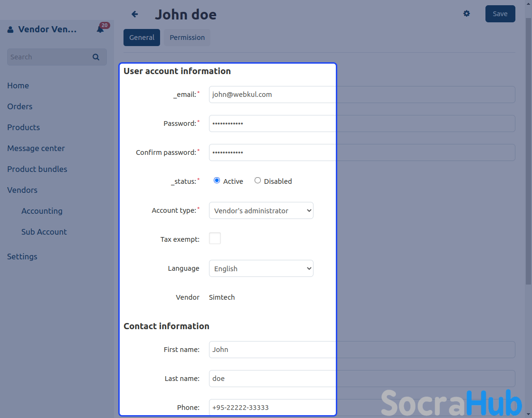This screenshot has width=532, height=418.
Task: Click the email input field
Action: (x=272, y=95)
